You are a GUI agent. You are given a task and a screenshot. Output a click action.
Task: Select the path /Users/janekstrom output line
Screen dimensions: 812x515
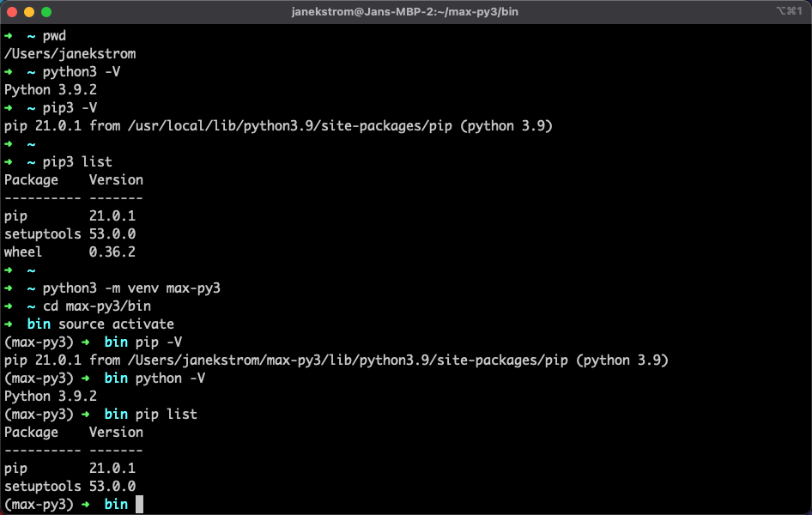click(68, 53)
